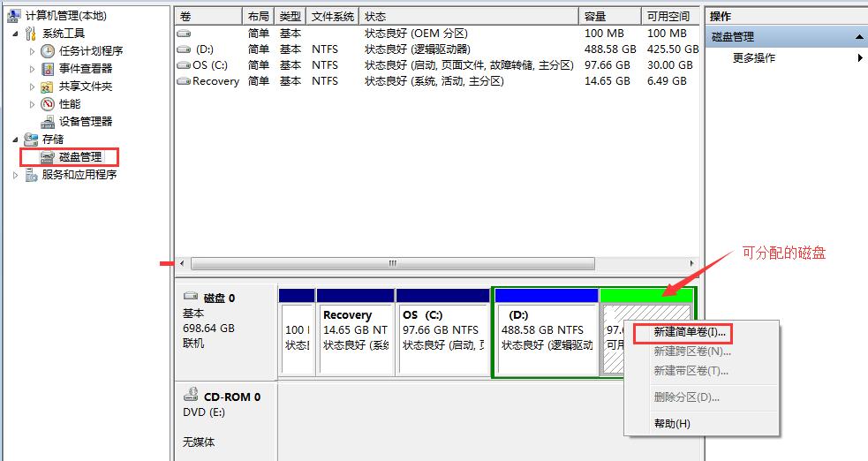Click the volume list horizontal scrollbar thumb
The height and width of the screenshot is (461, 868).
tap(392, 263)
